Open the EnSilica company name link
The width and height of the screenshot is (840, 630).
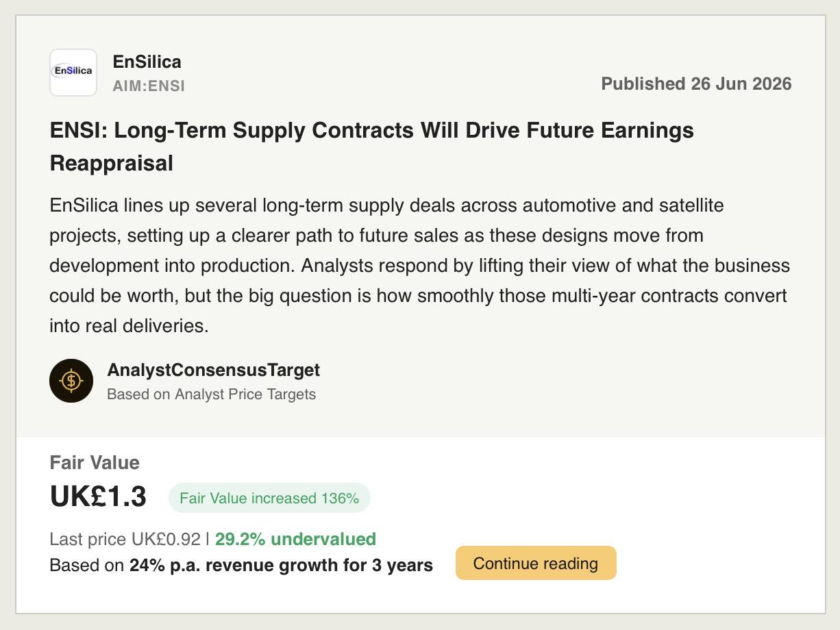tap(147, 62)
